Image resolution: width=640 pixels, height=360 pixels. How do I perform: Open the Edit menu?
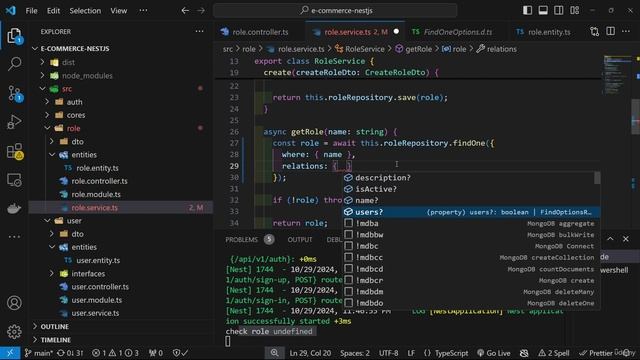point(53,11)
